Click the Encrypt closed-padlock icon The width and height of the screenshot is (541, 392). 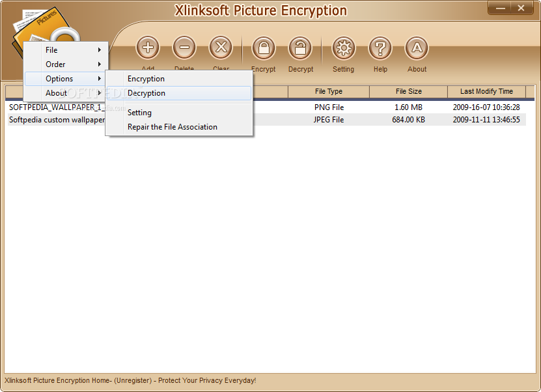(x=264, y=48)
